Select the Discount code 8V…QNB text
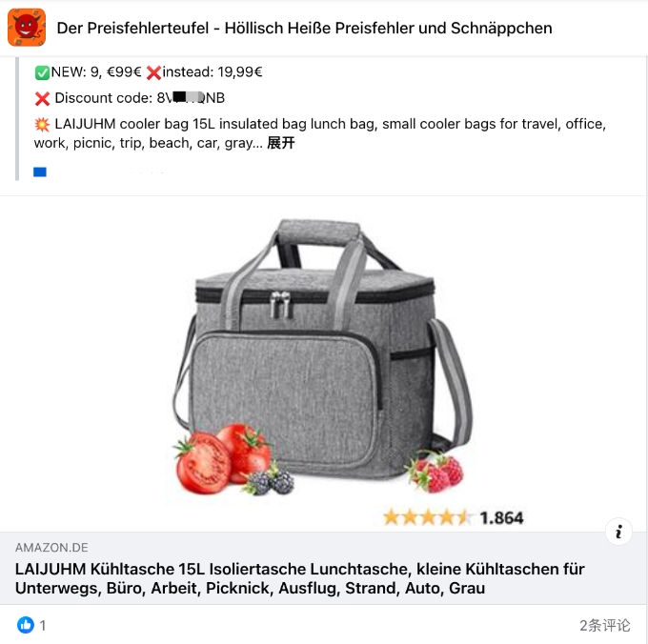Viewport: 648px width, 644px height. 140,98
